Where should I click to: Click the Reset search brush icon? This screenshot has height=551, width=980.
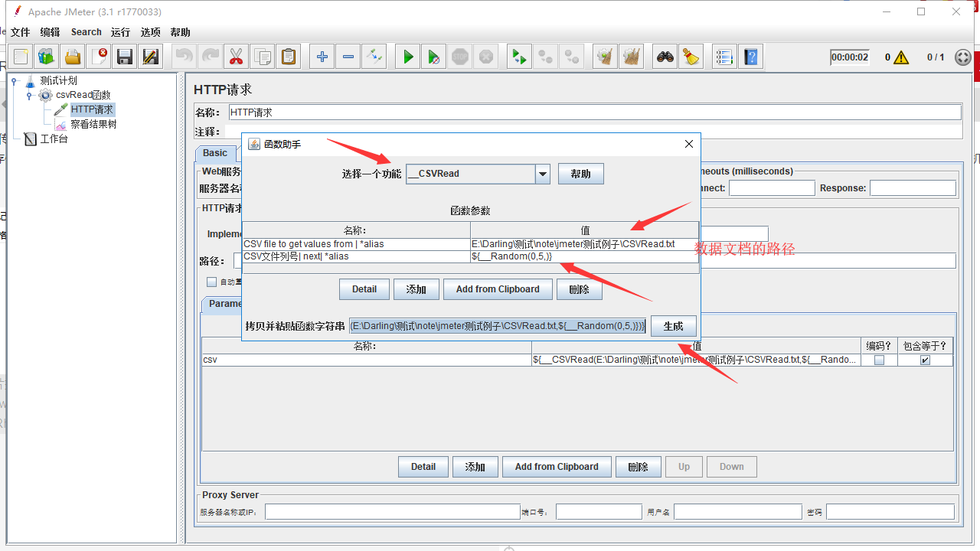pos(691,57)
